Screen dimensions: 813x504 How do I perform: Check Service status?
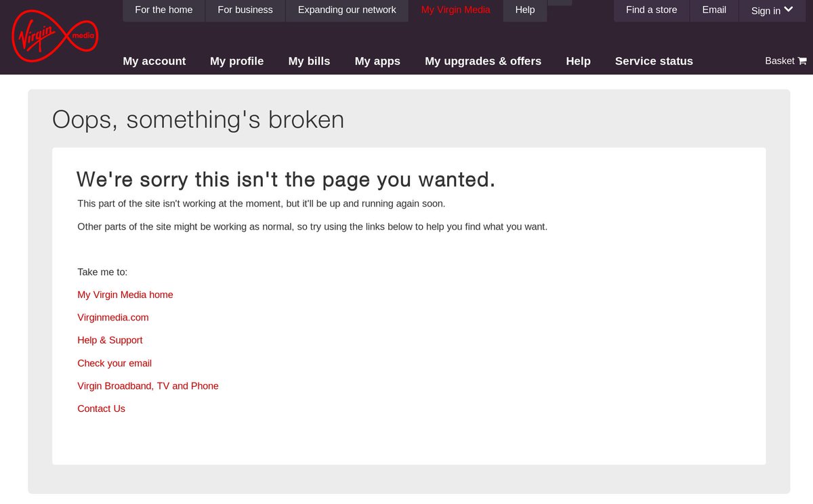point(654,61)
